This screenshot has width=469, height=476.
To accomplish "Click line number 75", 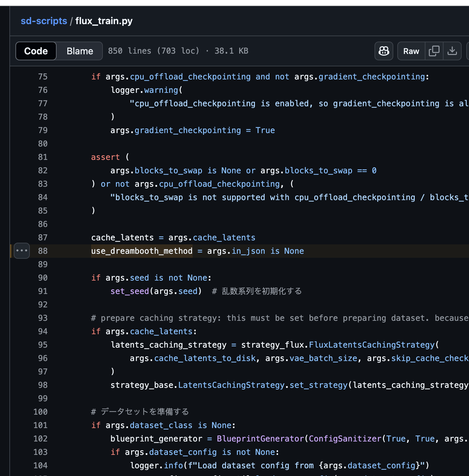I will pos(43,77).
